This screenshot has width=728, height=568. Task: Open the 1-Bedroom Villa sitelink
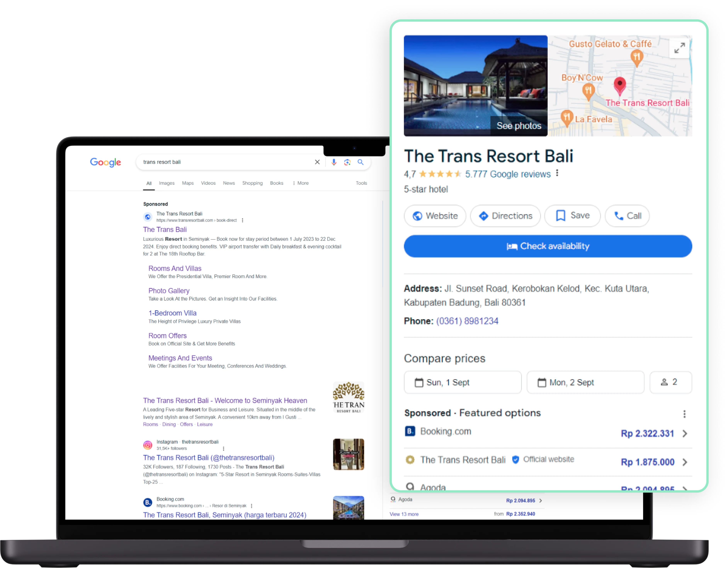172,313
